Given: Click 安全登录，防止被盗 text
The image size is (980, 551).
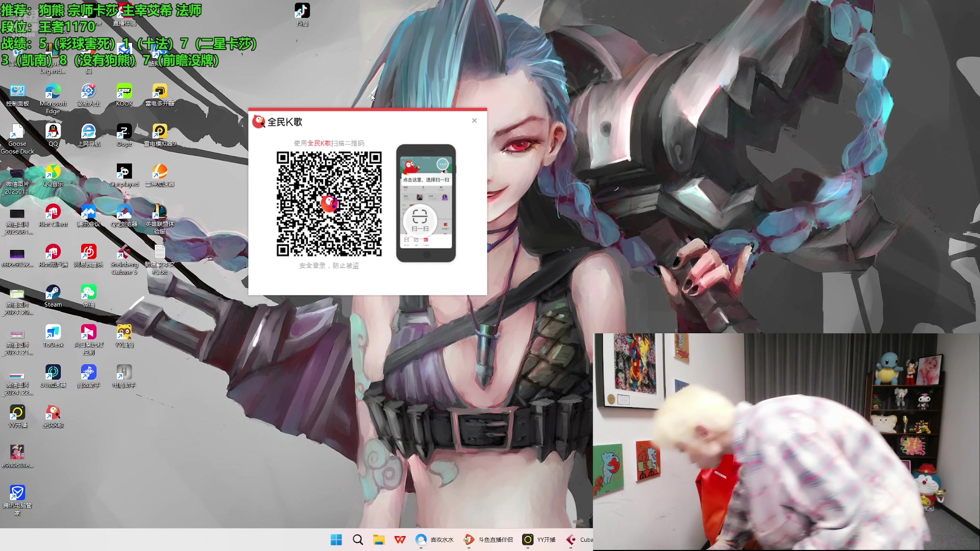Looking at the screenshot, I should 329,266.
